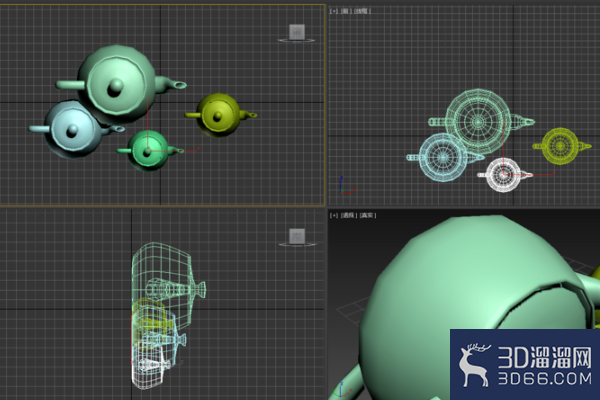The height and width of the screenshot is (400, 600).
Task: Select the large green shaded teapot
Action: (119, 84)
